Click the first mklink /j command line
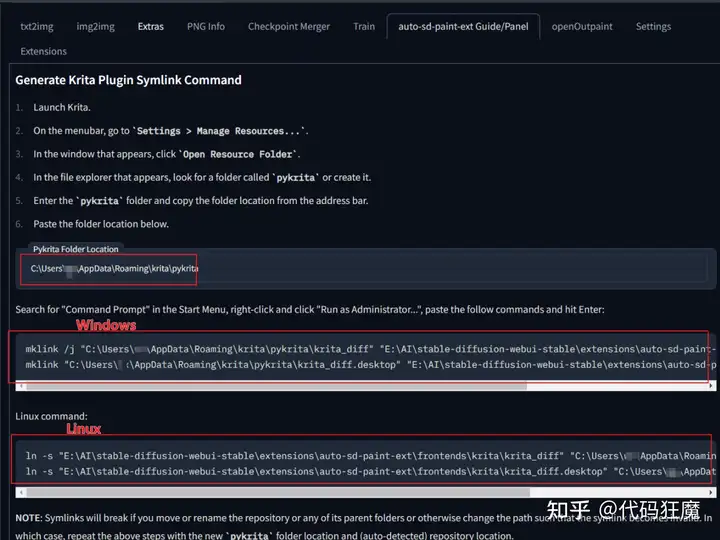Viewport: 720px width, 540px height. coord(371,349)
